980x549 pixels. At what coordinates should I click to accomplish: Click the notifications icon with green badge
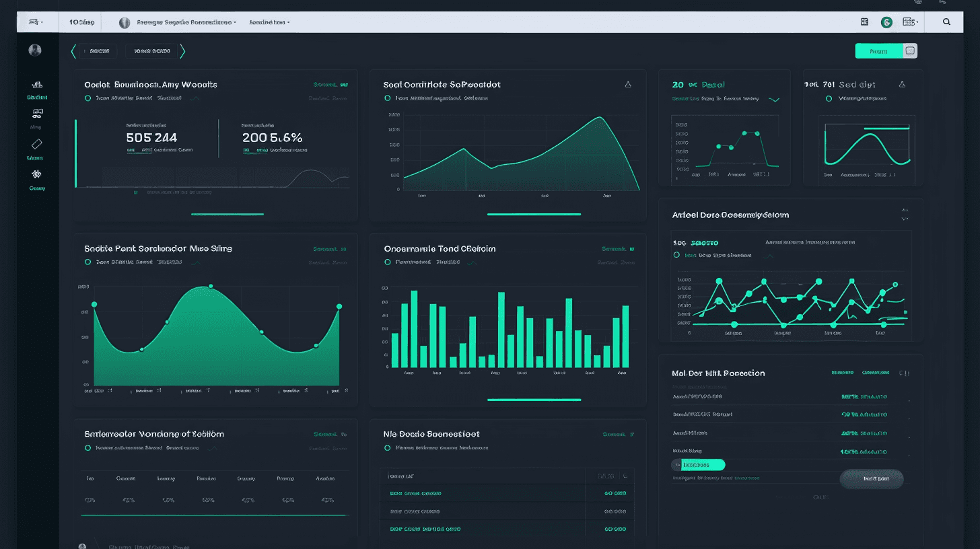click(x=886, y=22)
